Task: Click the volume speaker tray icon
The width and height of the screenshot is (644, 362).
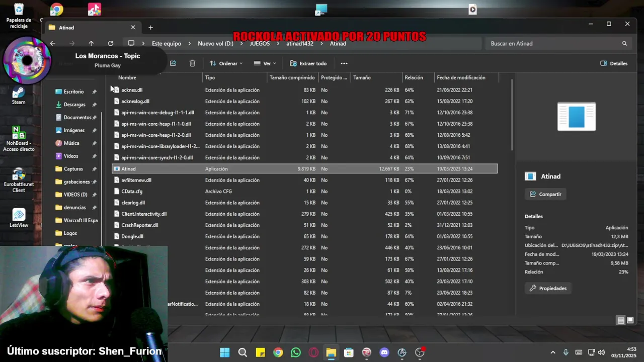Action: tap(601, 352)
